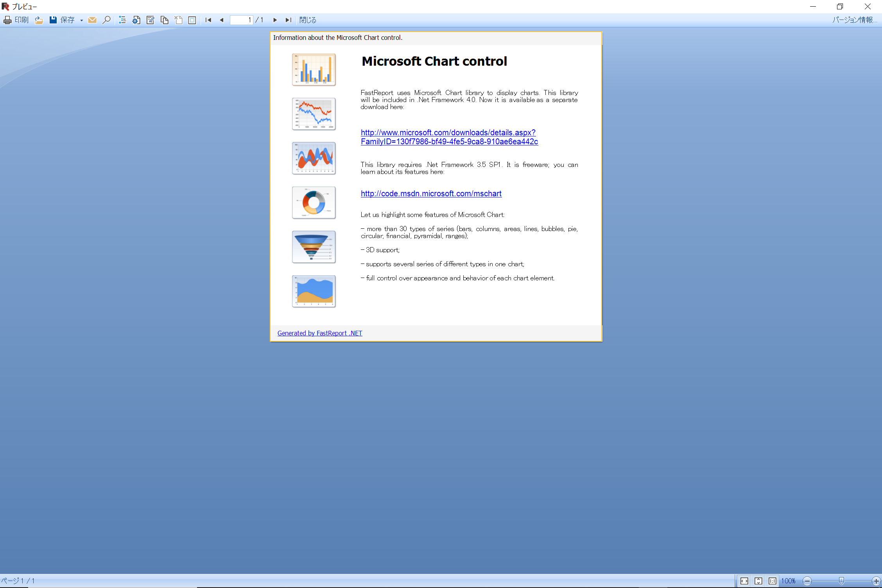Click the 閉じる close toolbar item
This screenshot has width=882, height=588.
pyautogui.click(x=308, y=20)
